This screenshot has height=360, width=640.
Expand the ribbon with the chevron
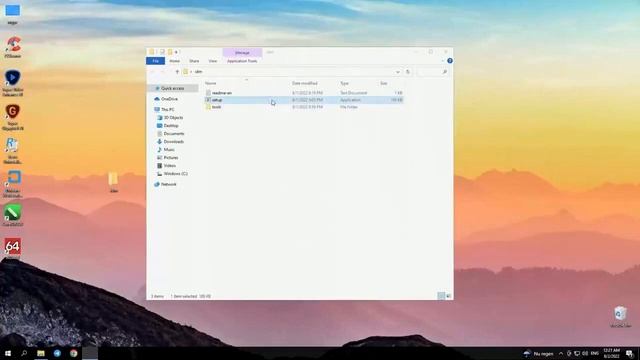(x=442, y=61)
